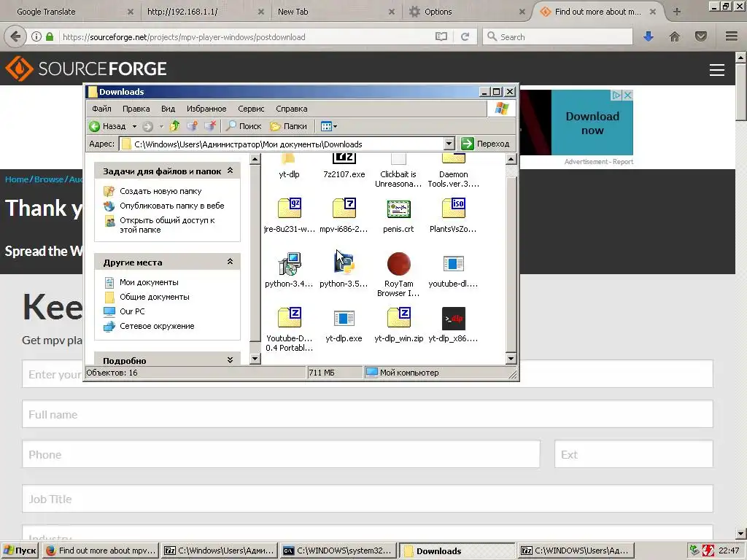Select the youtube-dl executable icon
The image size is (747, 560).
[453, 263]
